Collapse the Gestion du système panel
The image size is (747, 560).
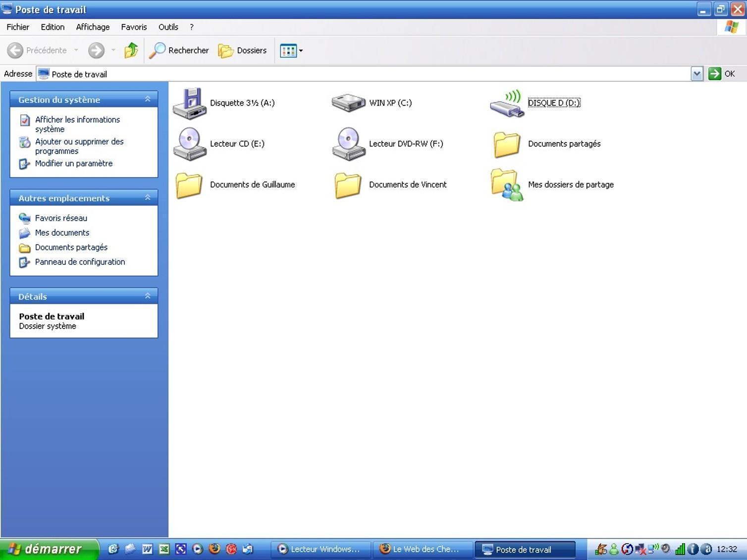148,100
